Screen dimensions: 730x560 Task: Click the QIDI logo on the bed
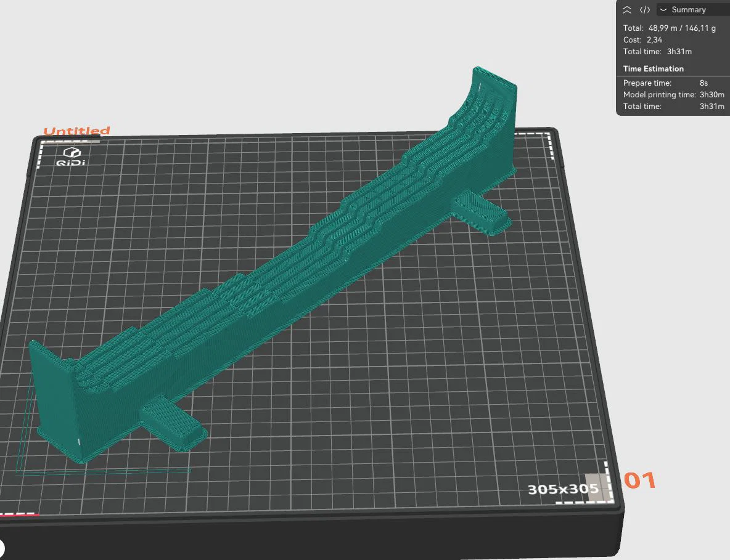[72, 156]
